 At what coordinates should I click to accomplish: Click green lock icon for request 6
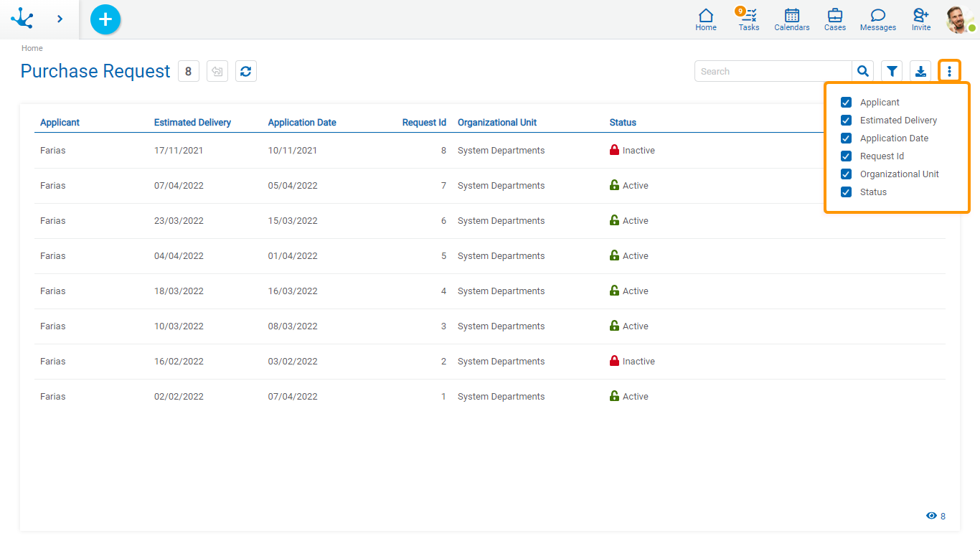click(614, 220)
